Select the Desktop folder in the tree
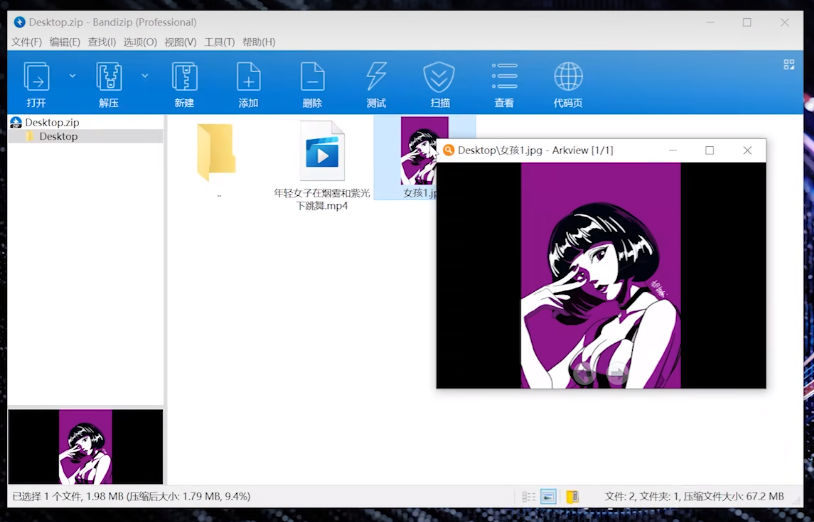 pyautogui.click(x=58, y=136)
